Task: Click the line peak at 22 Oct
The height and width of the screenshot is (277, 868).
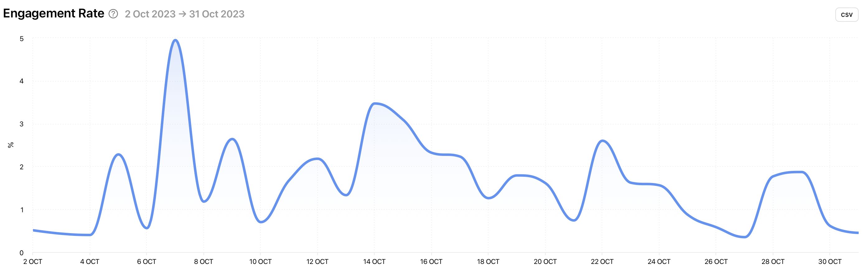Action: 602,140
